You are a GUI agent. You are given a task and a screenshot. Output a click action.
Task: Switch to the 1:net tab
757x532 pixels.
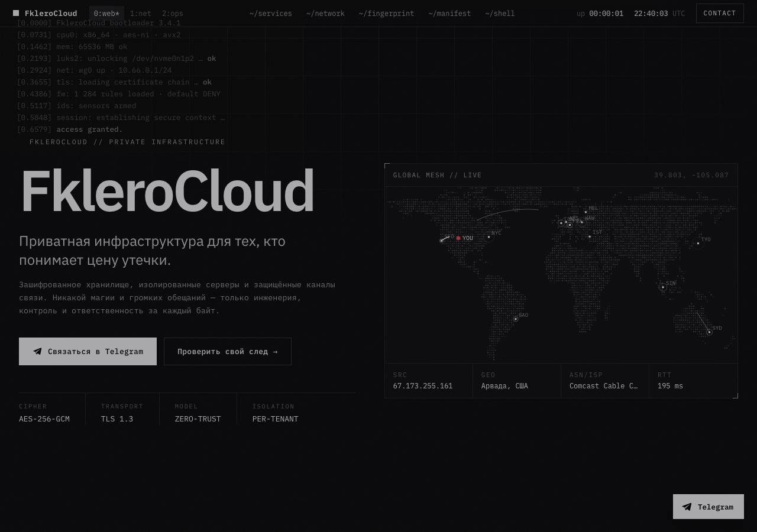pos(141,14)
